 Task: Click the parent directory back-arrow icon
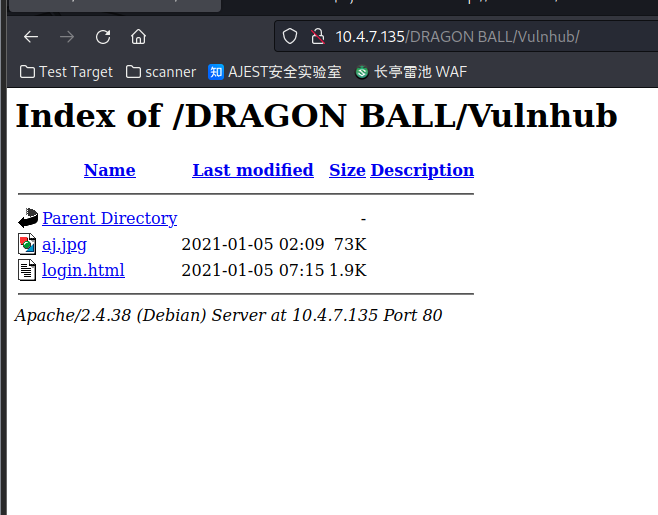tap(28, 218)
